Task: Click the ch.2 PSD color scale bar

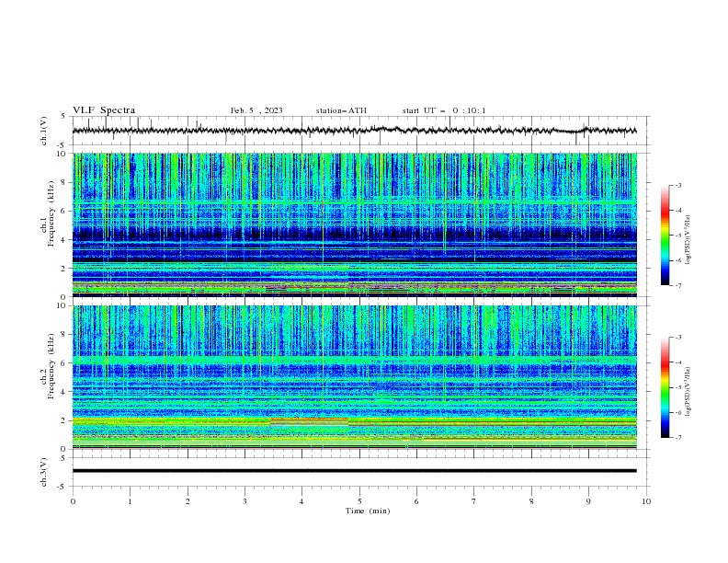Action: tap(665, 387)
